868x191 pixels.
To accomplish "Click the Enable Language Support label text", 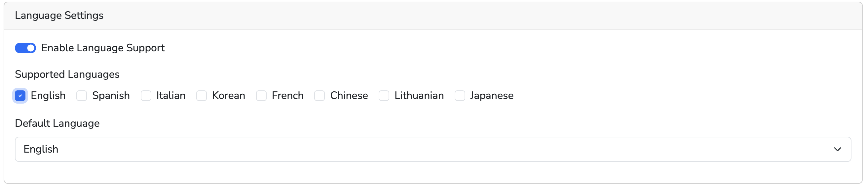I will coord(103,48).
